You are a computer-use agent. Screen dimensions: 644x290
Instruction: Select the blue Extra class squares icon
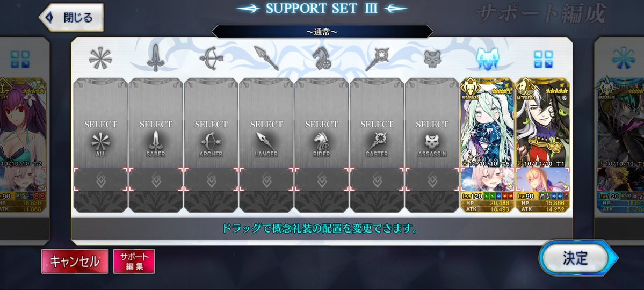tap(543, 60)
